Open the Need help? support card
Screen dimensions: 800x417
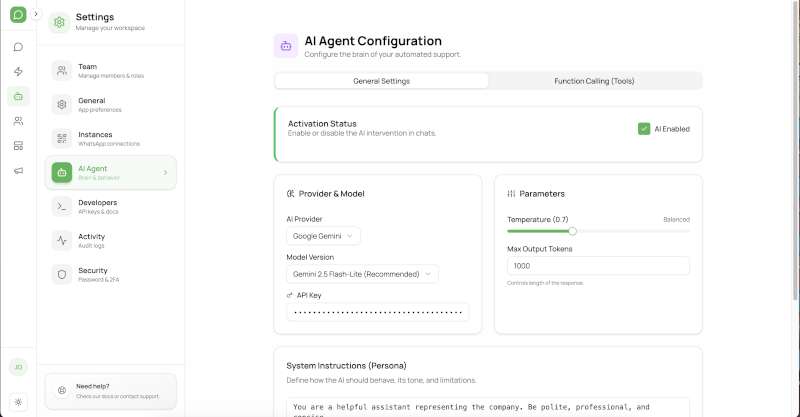tap(111, 391)
